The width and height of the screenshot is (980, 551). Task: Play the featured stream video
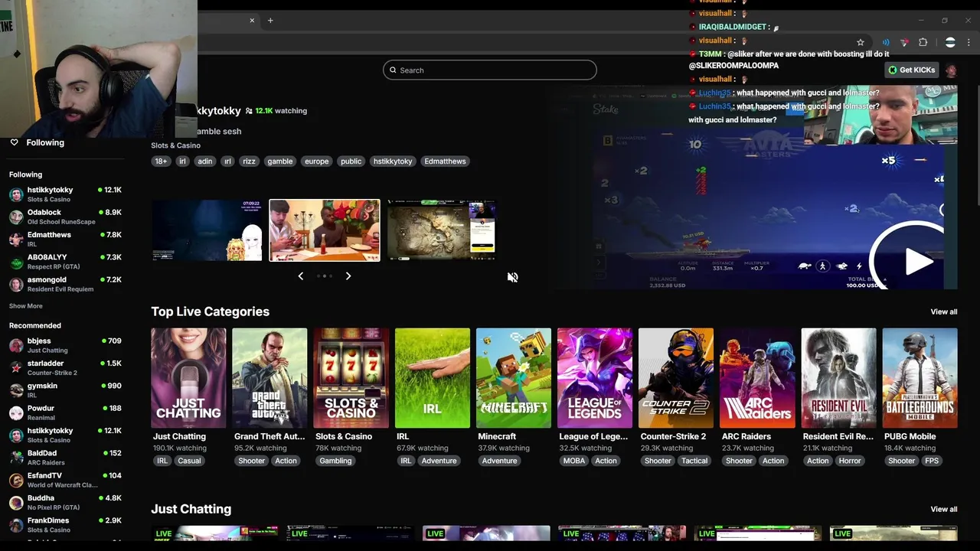[916, 261]
